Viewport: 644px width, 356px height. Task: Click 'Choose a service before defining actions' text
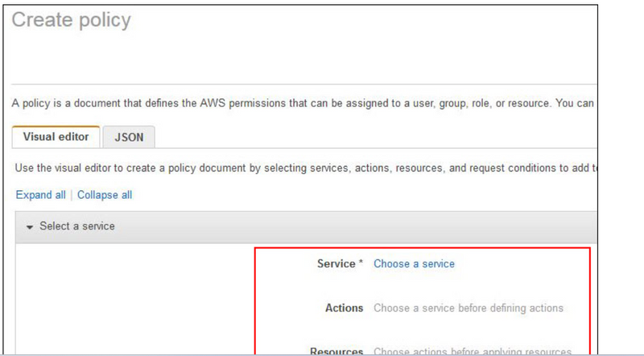[x=469, y=308]
